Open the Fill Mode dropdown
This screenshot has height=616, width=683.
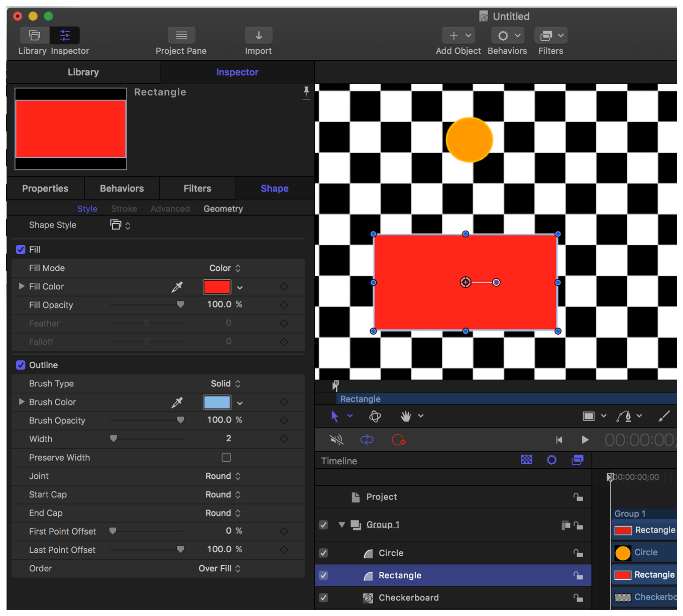(x=225, y=268)
